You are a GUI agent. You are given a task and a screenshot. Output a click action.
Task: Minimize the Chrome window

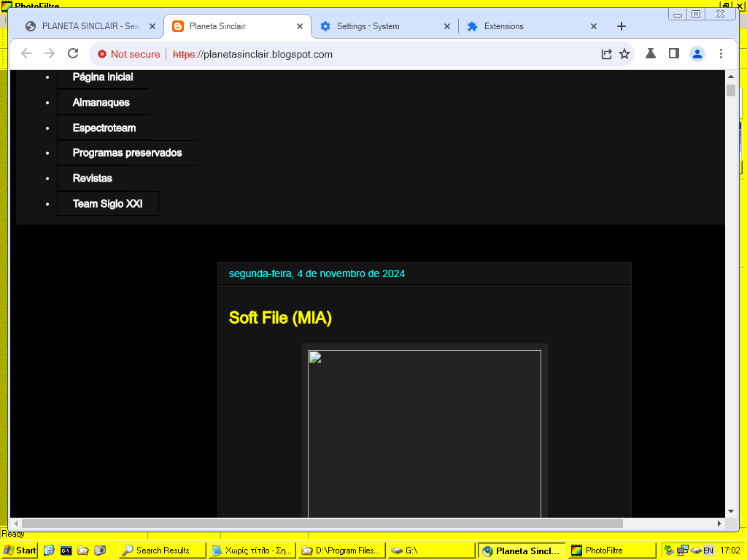tap(678, 15)
